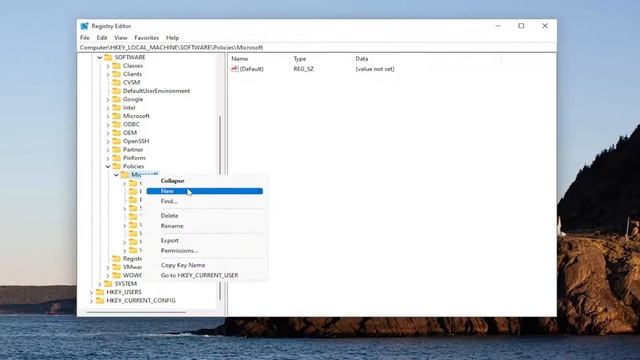
Task: Select the Intel folder icon
Action: pyautogui.click(x=117, y=107)
